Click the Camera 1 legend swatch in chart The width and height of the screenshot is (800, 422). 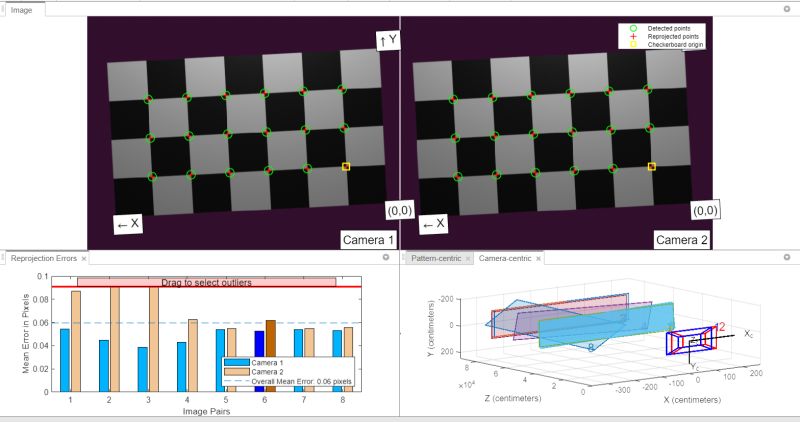[236, 363]
